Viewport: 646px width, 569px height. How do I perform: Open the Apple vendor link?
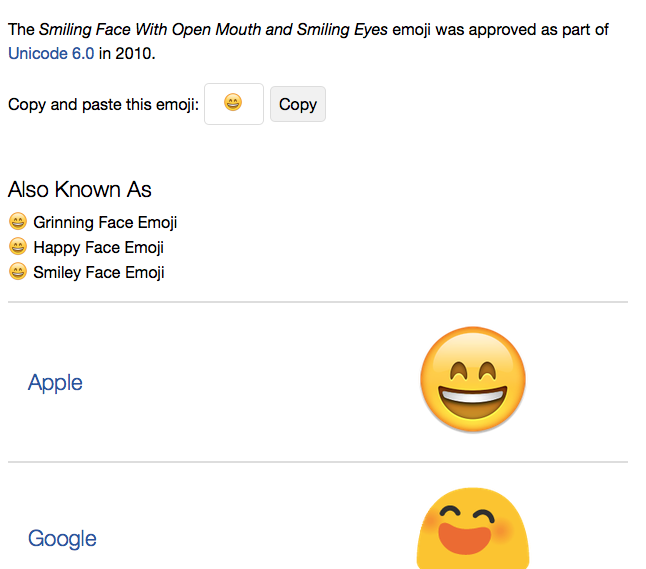pyautogui.click(x=55, y=382)
